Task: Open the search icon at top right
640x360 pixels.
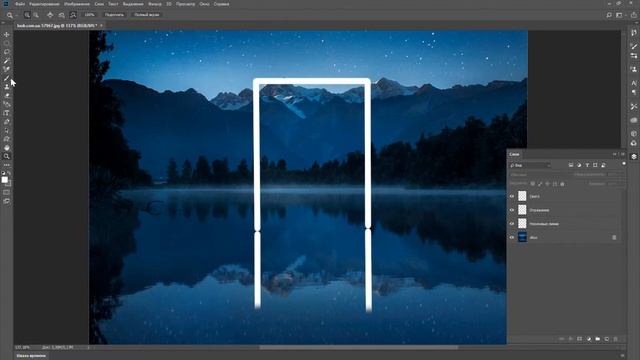Action: (x=609, y=15)
